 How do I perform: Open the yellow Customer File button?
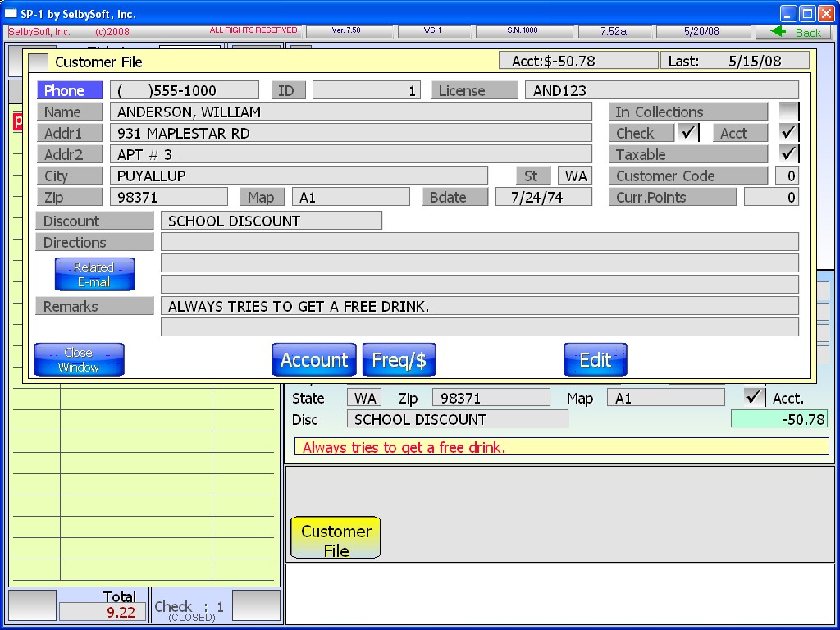pyautogui.click(x=336, y=537)
